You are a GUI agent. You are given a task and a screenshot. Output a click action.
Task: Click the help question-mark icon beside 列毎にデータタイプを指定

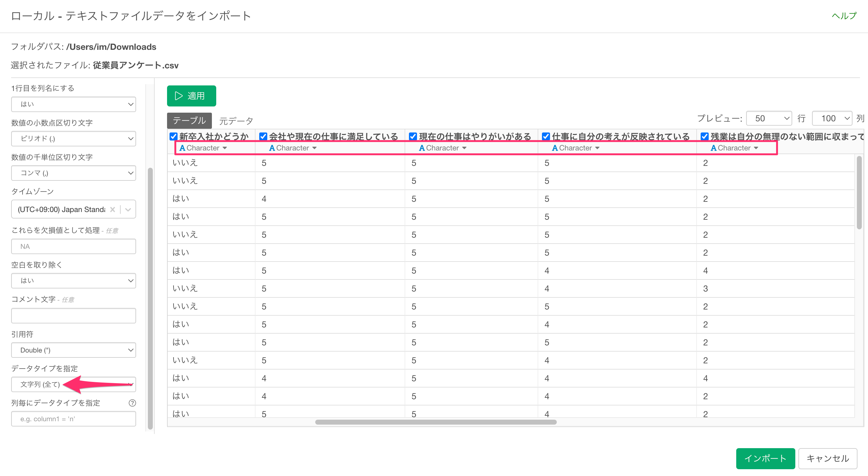[x=132, y=403]
